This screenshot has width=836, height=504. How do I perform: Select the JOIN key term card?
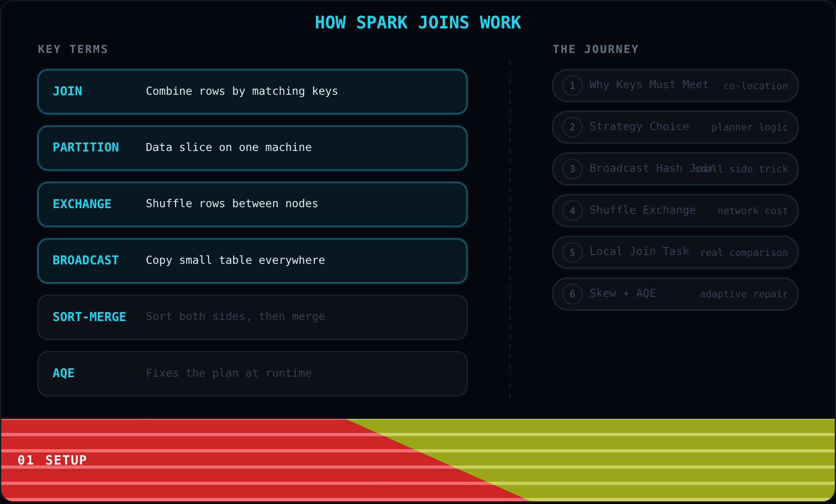[x=252, y=92]
